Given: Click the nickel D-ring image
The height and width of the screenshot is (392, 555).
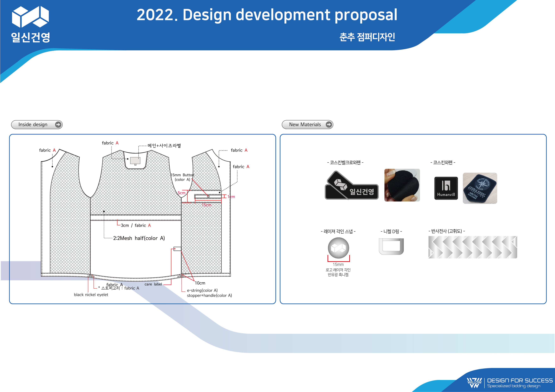Looking at the screenshot, I should click(x=391, y=246).
